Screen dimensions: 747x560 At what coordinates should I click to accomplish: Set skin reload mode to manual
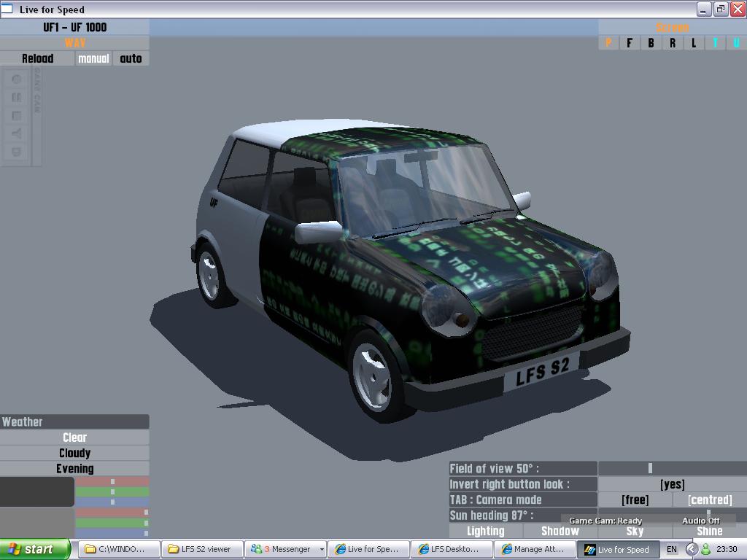coord(93,58)
